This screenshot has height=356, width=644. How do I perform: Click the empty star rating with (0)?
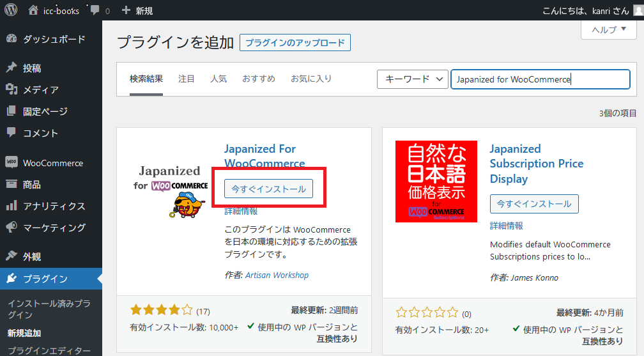pyautogui.click(x=427, y=313)
